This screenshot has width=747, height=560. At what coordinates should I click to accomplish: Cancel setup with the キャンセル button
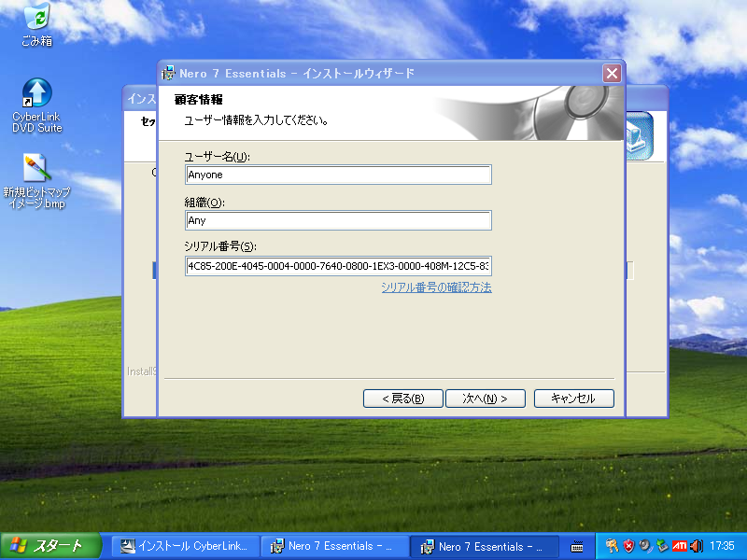[573, 399]
